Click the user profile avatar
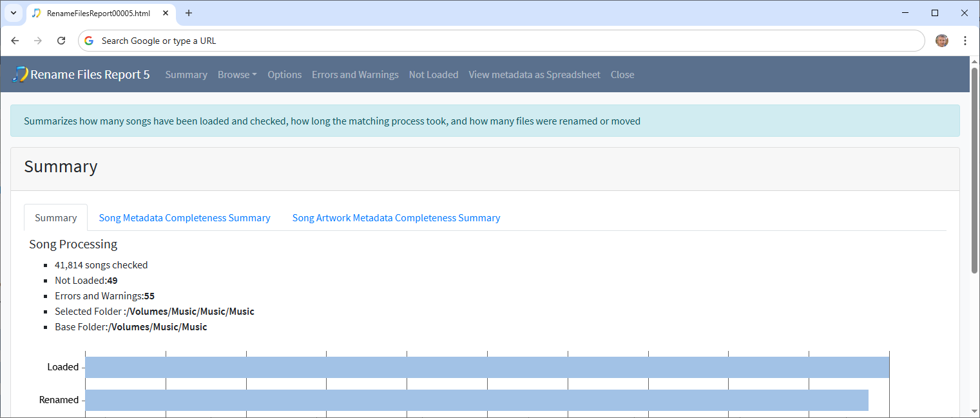Image resolution: width=980 pixels, height=418 pixels. (942, 41)
